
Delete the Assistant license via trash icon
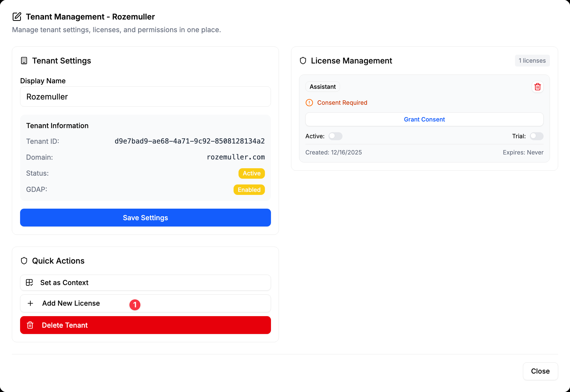tap(537, 87)
